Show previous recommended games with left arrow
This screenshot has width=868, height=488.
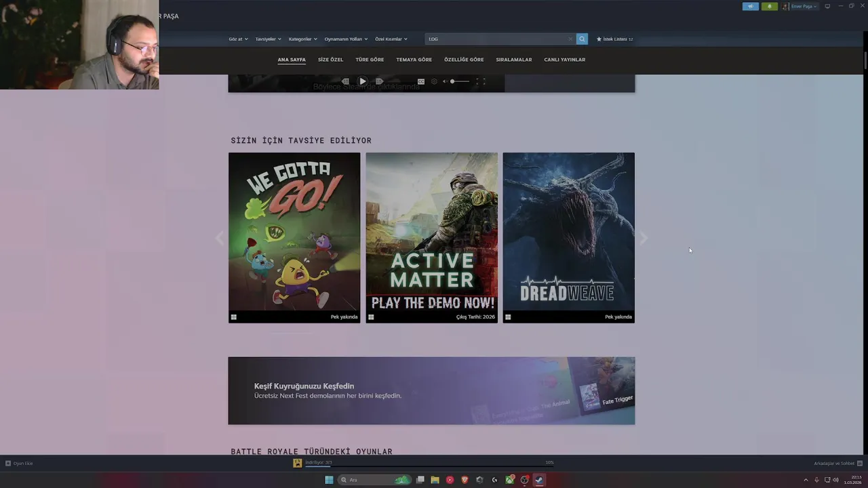219,238
